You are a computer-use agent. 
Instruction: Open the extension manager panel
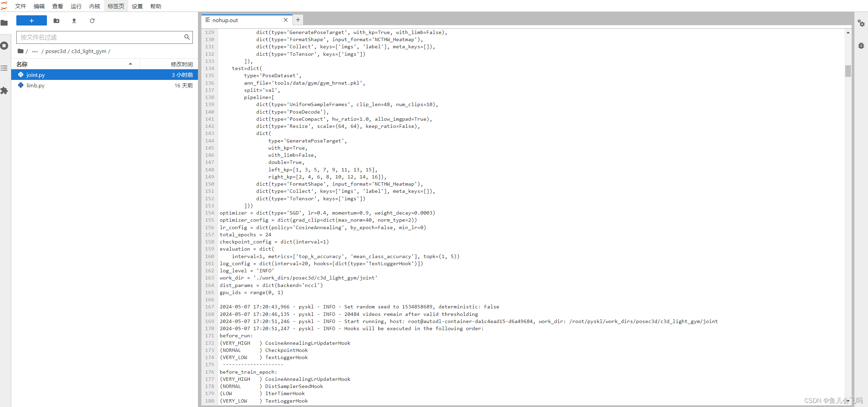tap(4, 90)
